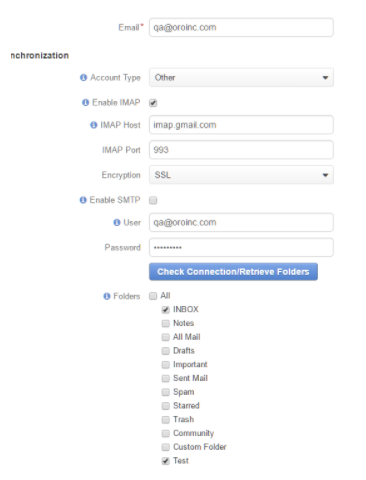Select the Custom Folder checkbox
This screenshot has width=366, height=480.
[166, 447]
